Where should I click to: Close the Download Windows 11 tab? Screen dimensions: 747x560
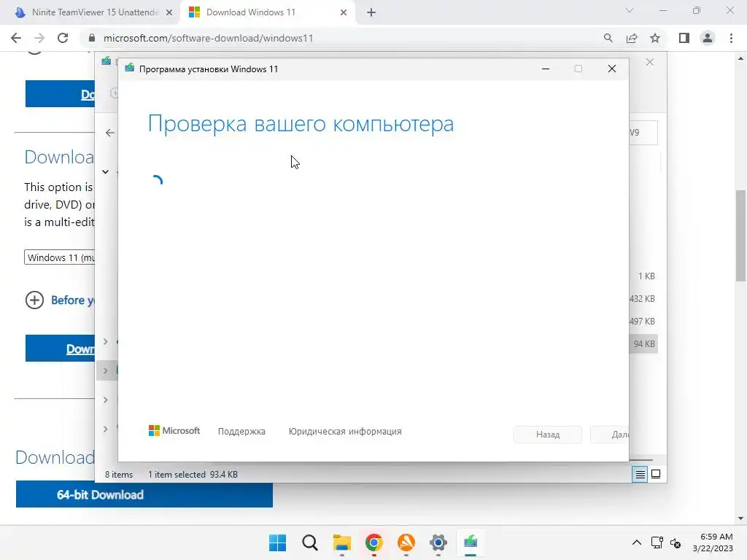pyautogui.click(x=344, y=13)
